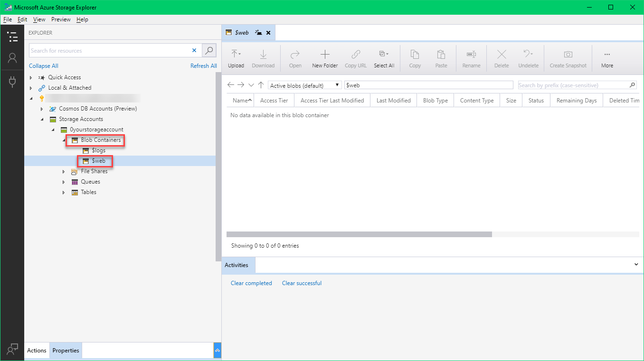Viewport: 644px width, 361px height.
Task: Expand the Local & Attached node
Action: pyautogui.click(x=31, y=88)
